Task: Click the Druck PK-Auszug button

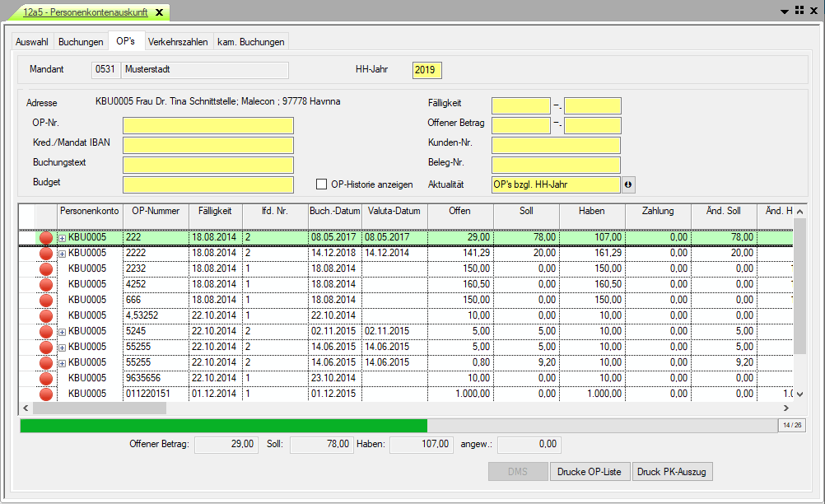Action: tap(672, 471)
